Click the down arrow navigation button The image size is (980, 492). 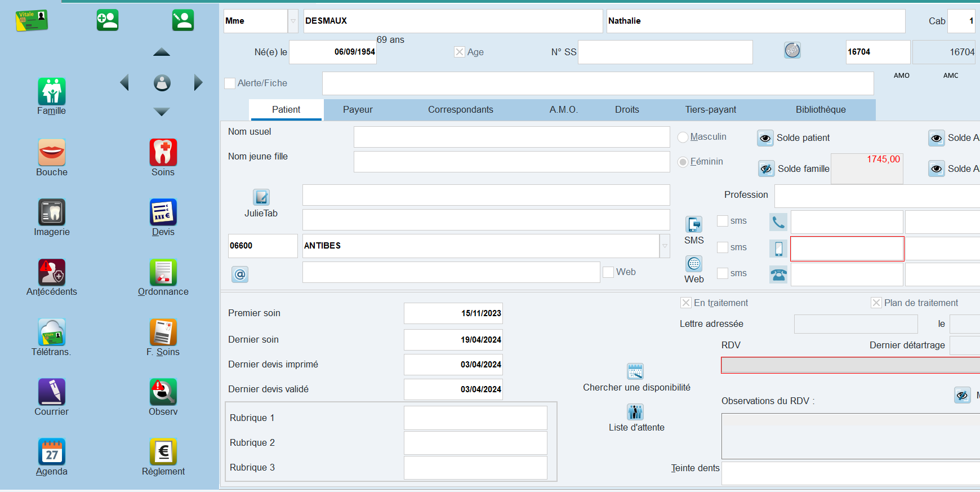(x=162, y=112)
